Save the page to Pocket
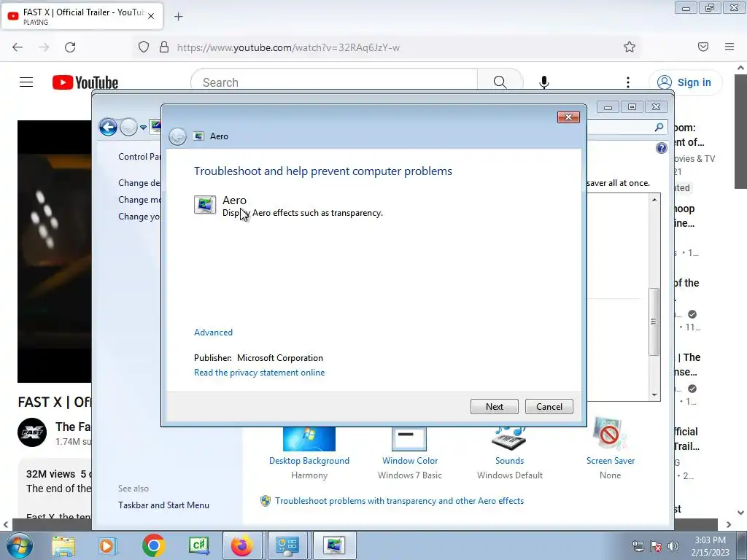The width and height of the screenshot is (747, 560). pyautogui.click(x=703, y=47)
